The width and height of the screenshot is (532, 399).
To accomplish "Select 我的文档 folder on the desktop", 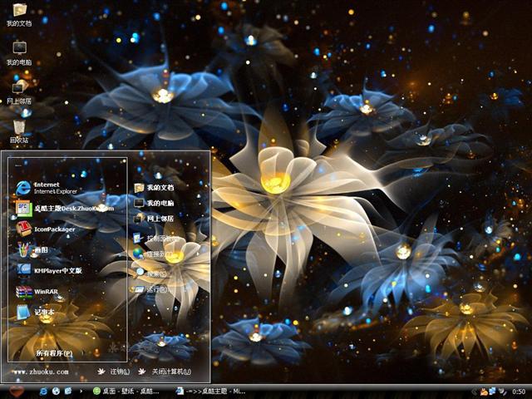I will coord(19,13).
